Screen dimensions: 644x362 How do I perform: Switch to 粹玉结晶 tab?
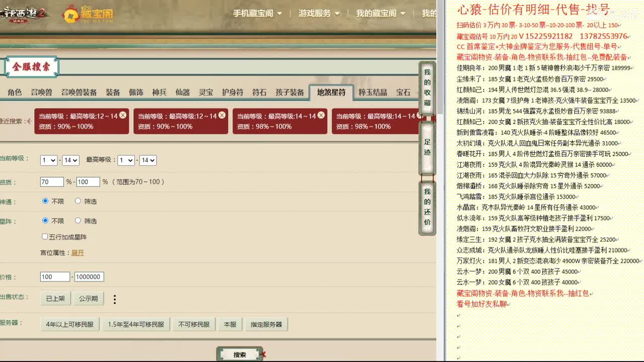tap(373, 92)
